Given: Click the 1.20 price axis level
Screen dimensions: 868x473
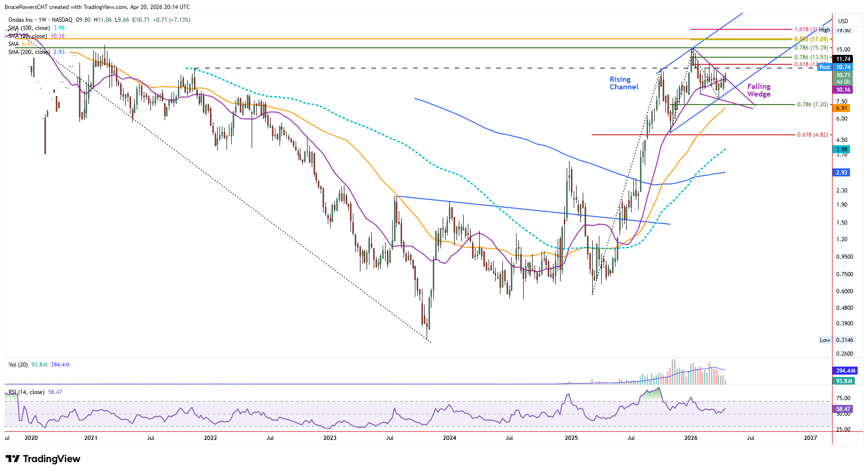Looking at the screenshot, I should tap(842, 239).
